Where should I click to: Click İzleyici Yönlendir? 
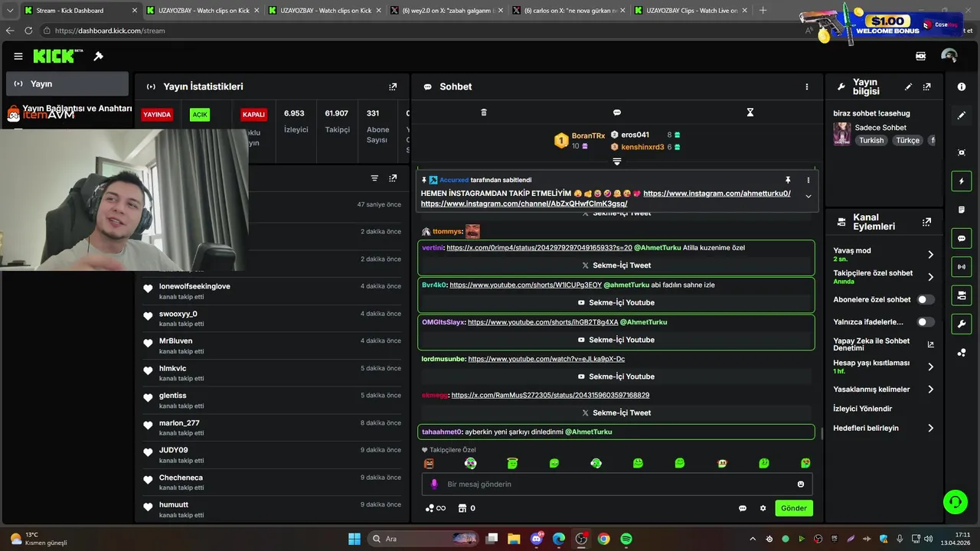(x=863, y=409)
